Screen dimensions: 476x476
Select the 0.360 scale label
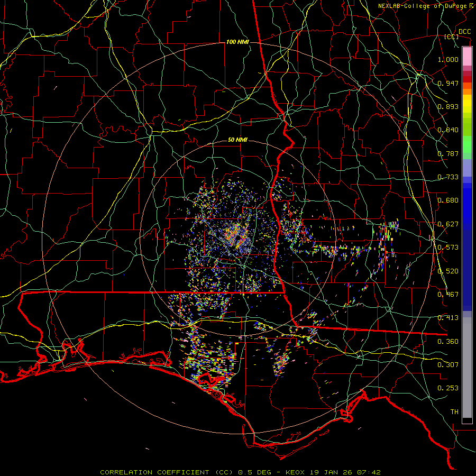pyautogui.click(x=448, y=342)
